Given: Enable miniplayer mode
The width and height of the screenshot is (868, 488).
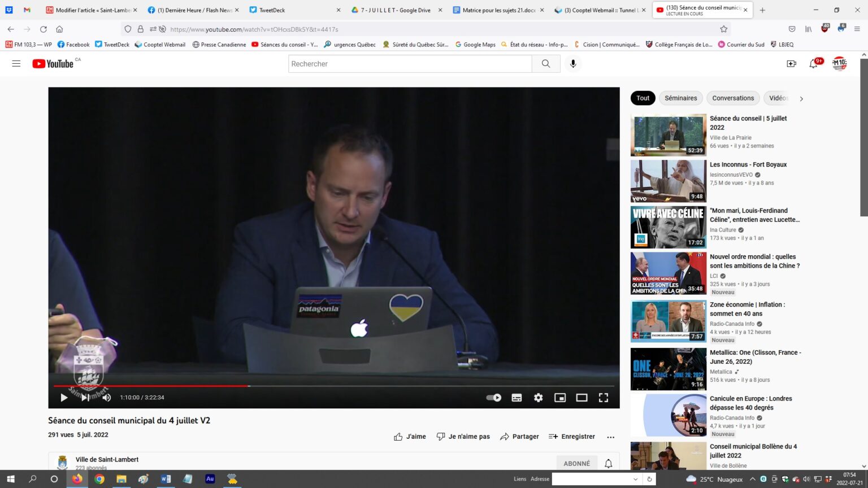Looking at the screenshot, I should pyautogui.click(x=559, y=398).
